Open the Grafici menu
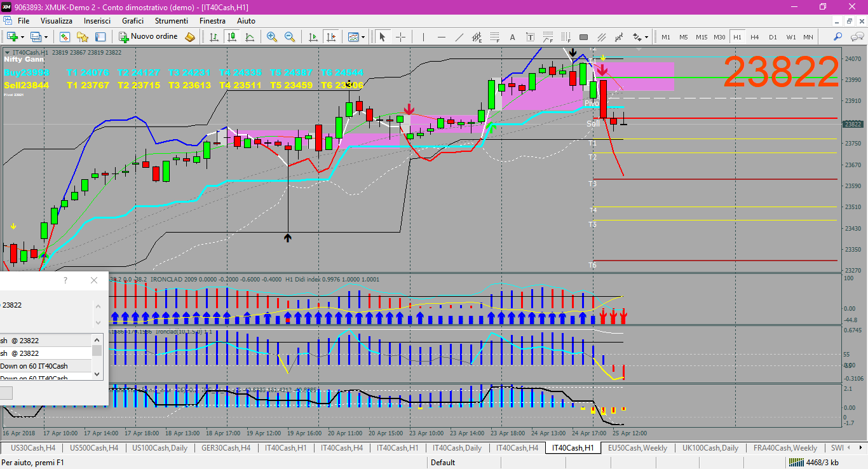The width and height of the screenshot is (868, 469). [x=133, y=21]
